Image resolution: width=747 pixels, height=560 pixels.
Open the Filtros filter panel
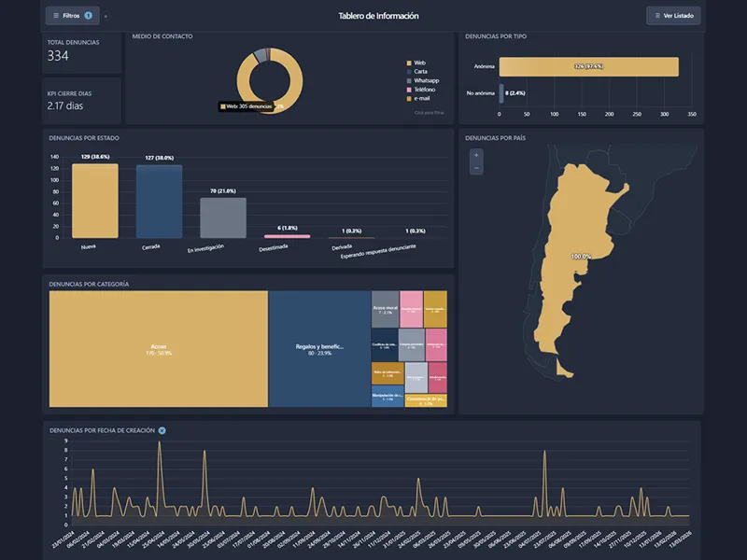(x=72, y=16)
